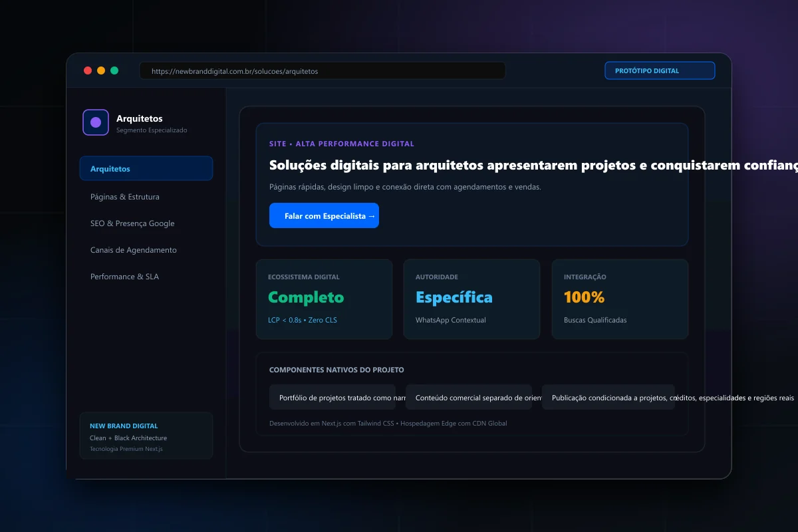The height and width of the screenshot is (532, 798).
Task: Select the Integração 100% card
Action: (x=620, y=299)
